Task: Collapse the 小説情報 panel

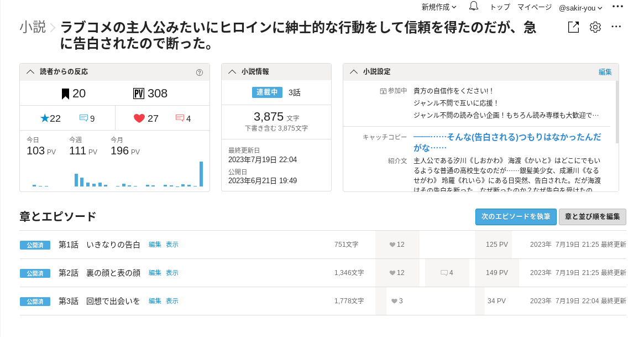Action: point(232,72)
